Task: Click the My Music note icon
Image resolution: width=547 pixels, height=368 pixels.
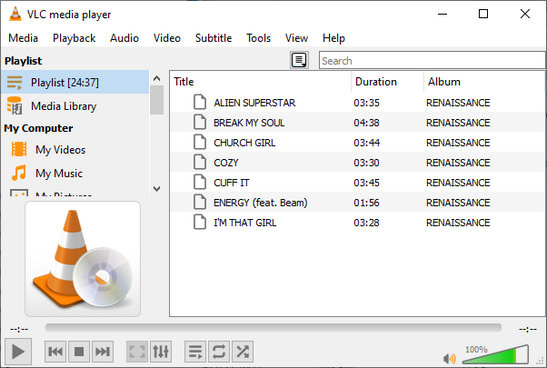Action: pos(19,173)
